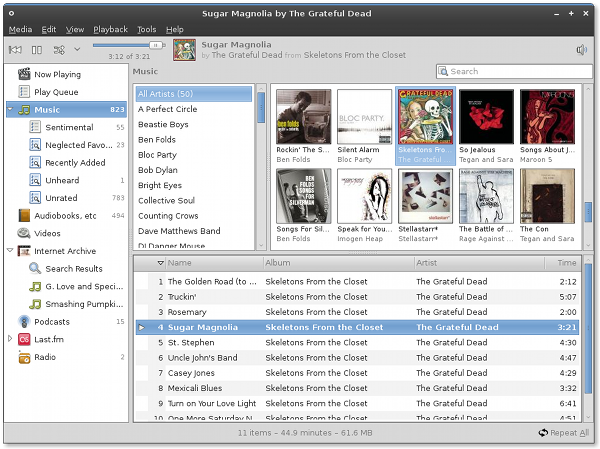Image resolution: width=600 pixels, height=449 pixels.
Task: Open the Unheard smart playlist icon
Action: pyautogui.click(x=35, y=180)
